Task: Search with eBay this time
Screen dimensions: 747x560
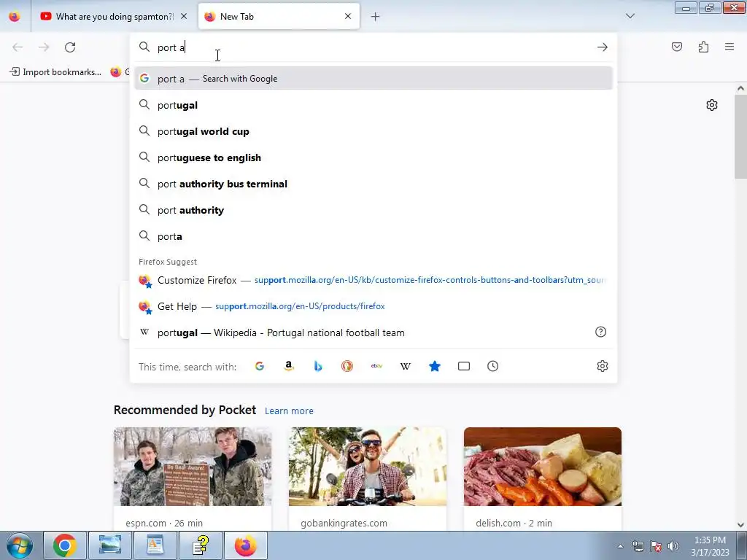Action: (x=376, y=366)
